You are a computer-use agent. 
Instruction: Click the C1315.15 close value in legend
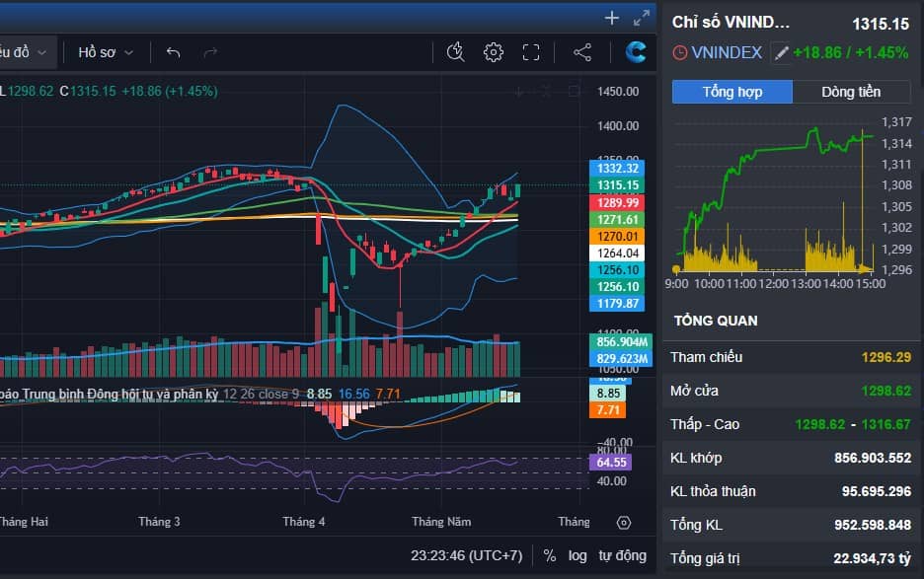click(88, 92)
